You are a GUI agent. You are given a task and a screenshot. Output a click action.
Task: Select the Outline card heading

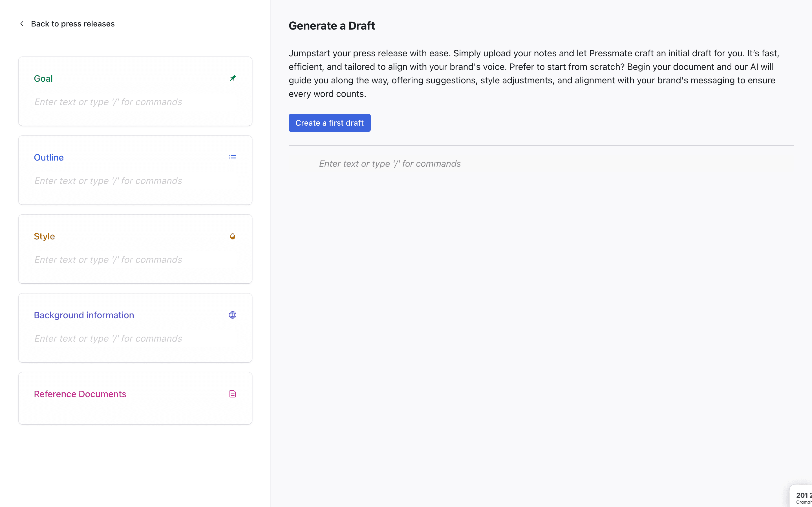point(49,157)
